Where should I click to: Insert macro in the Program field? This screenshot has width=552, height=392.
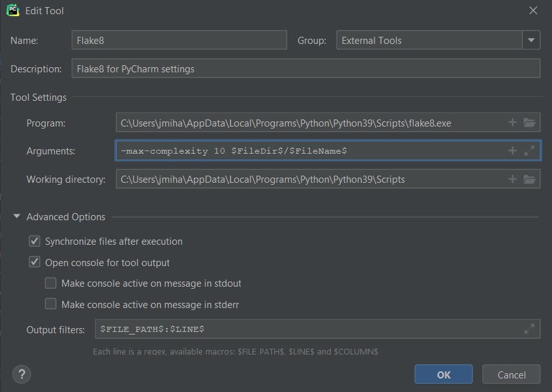coord(512,122)
